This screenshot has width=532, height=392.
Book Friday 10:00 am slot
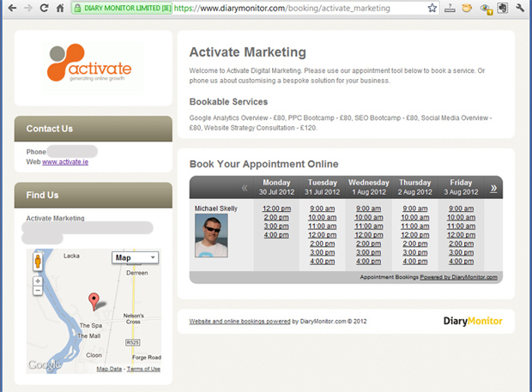click(461, 217)
